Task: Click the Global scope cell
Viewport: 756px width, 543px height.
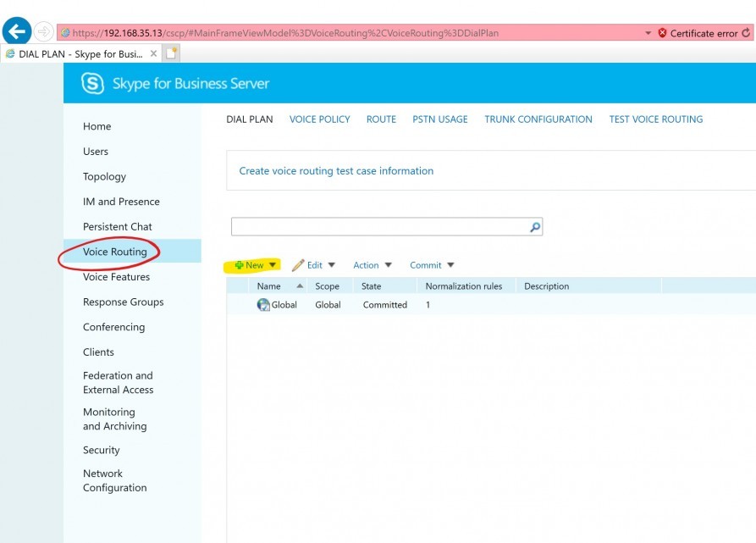Action: point(328,305)
